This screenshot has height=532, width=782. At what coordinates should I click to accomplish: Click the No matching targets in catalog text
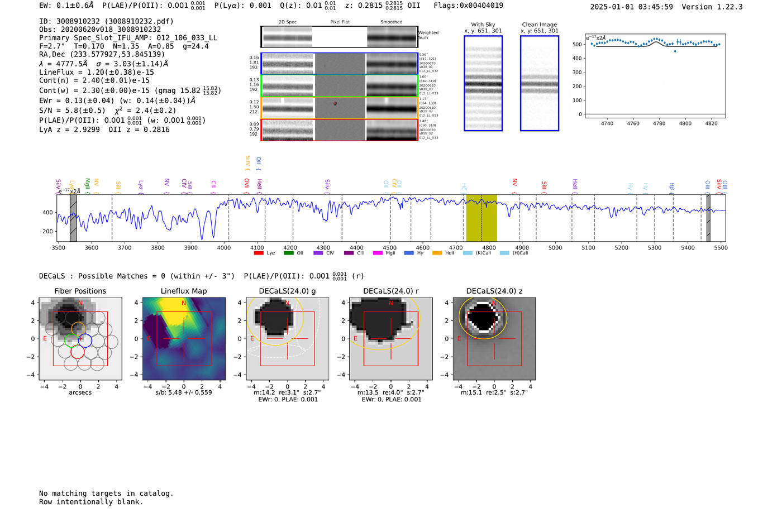(x=106, y=493)
